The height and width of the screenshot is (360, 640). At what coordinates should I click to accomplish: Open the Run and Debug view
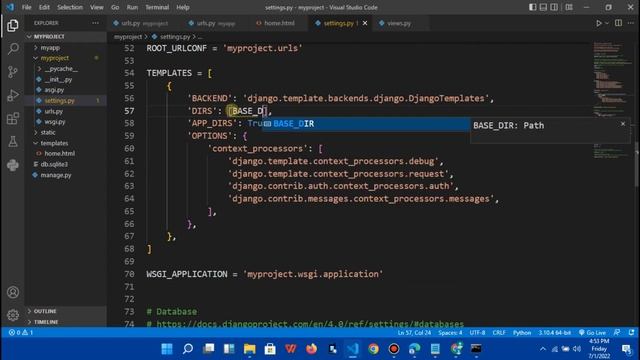[13, 95]
